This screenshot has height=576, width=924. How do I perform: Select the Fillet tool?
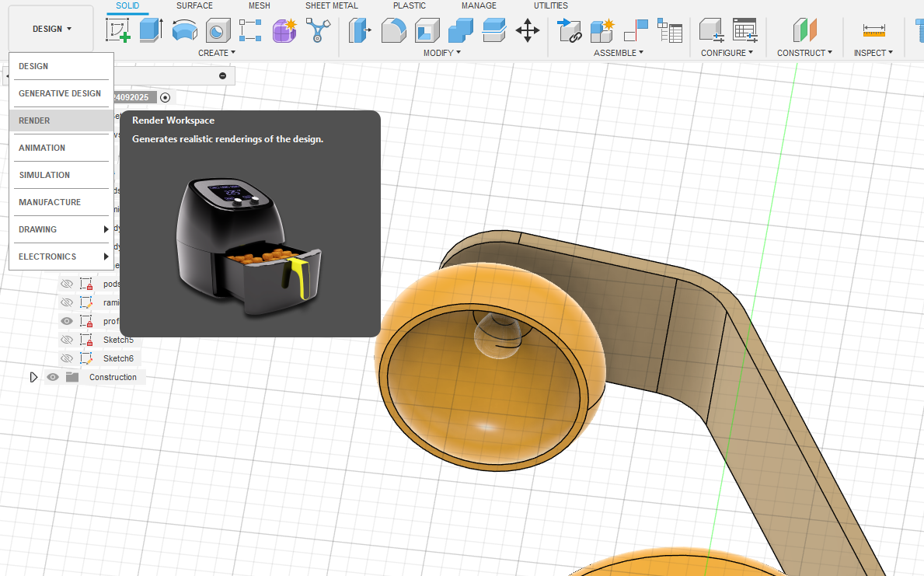click(x=394, y=30)
